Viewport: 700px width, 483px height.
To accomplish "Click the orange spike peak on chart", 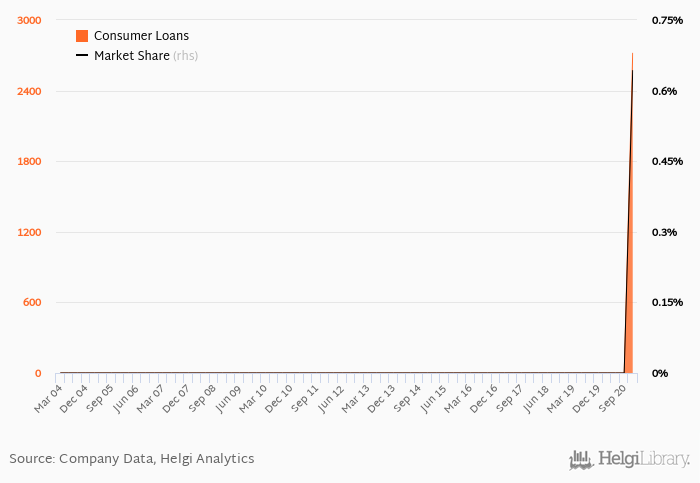I will point(632,54).
